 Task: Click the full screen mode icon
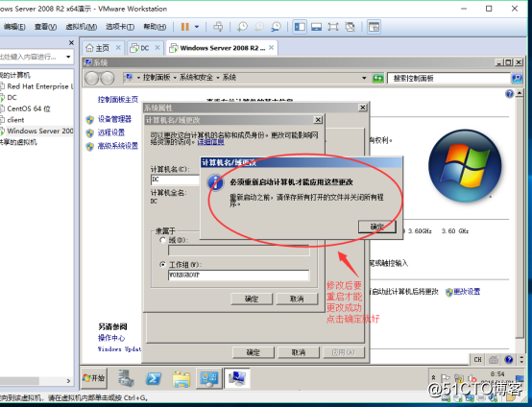tap(333, 27)
